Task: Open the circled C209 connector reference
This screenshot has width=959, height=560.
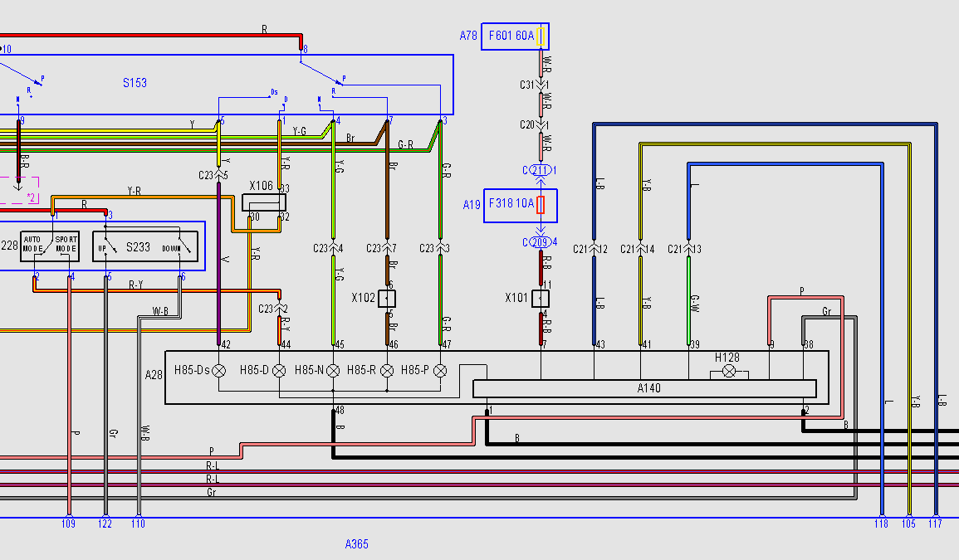Action: tap(541, 242)
